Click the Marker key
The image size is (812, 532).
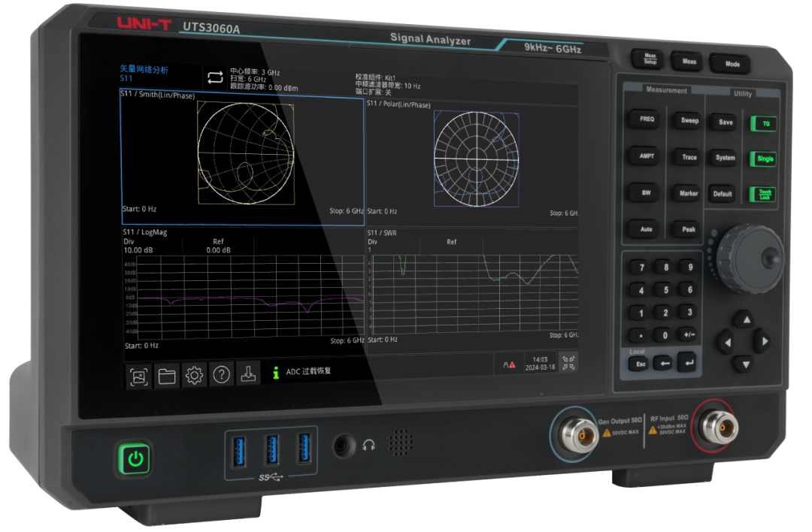tap(688, 194)
